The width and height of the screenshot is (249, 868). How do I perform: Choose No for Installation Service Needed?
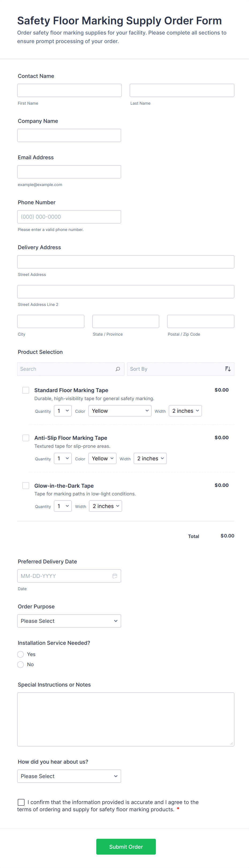point(21,665)
